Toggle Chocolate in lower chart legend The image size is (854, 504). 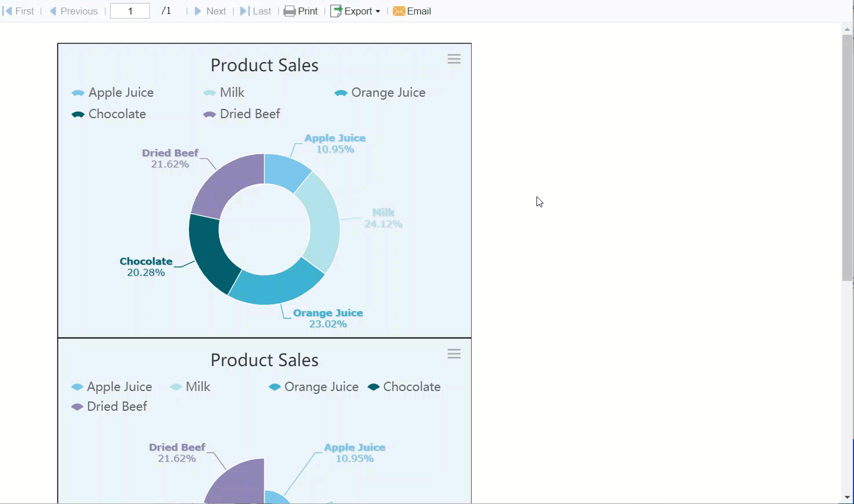click(404, 387)
